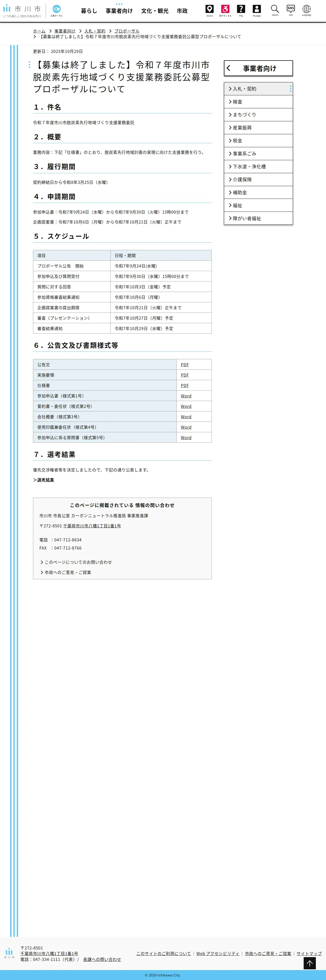Open プロポーザル breadcrumb link
This screenshot has width=326, height=980.
tap(127, 31)
